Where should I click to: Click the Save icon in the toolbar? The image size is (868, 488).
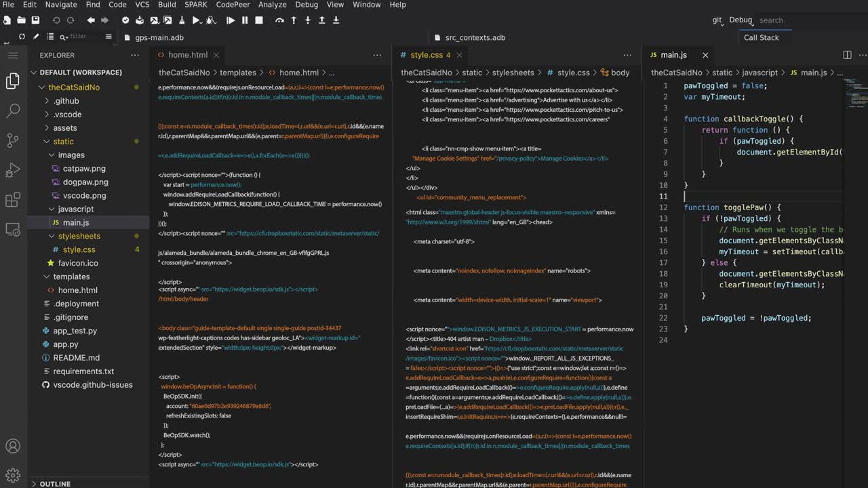(x=35, y=20)
